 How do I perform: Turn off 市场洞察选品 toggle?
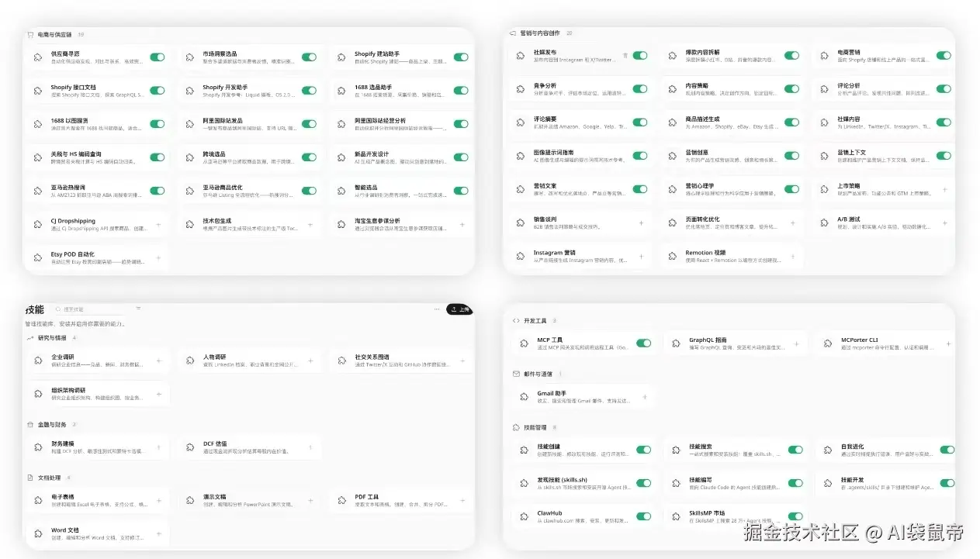tap(309, 57)
